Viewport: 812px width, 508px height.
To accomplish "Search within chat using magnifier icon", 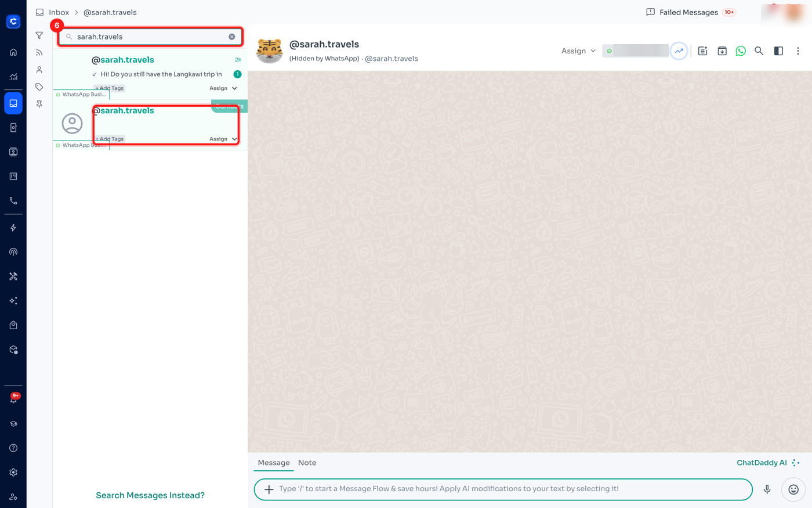I will point(759,51).
